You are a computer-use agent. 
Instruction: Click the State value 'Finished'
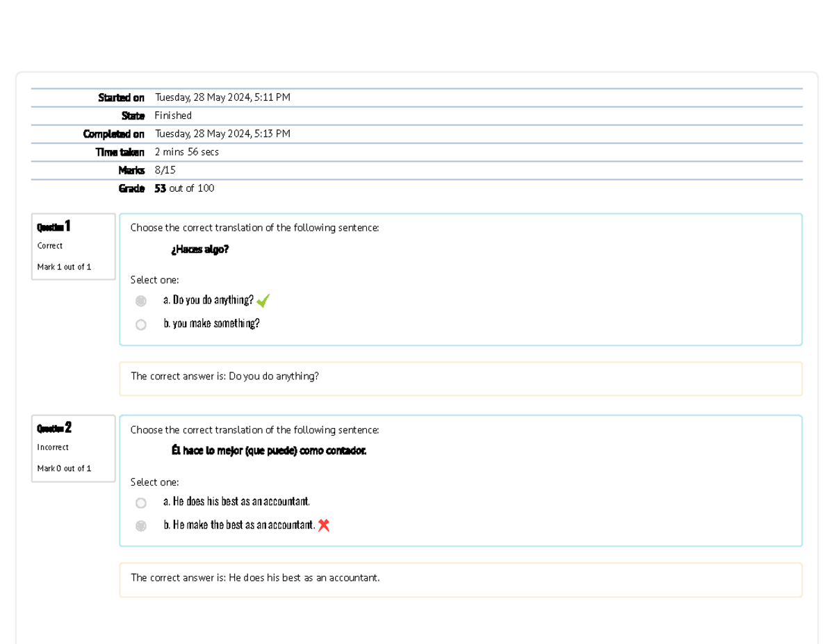[173, 116]
